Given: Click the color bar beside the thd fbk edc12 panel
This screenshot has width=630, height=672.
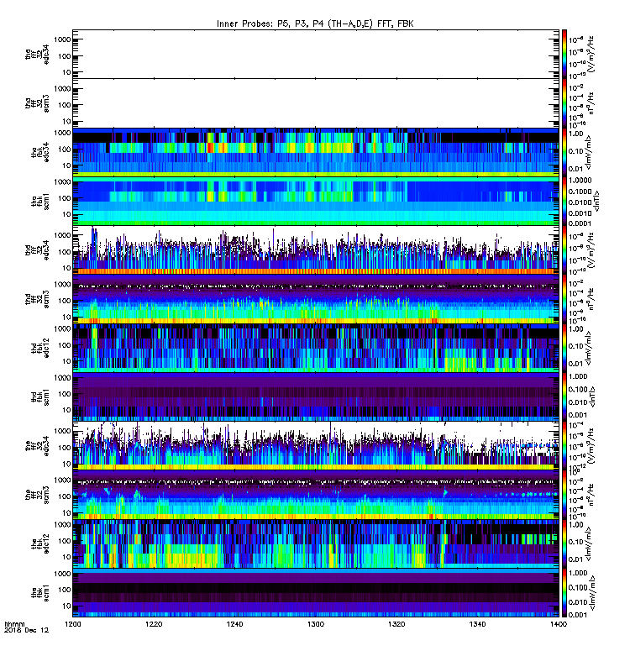Looking at the screenshot, I should (x=564, y=348).
